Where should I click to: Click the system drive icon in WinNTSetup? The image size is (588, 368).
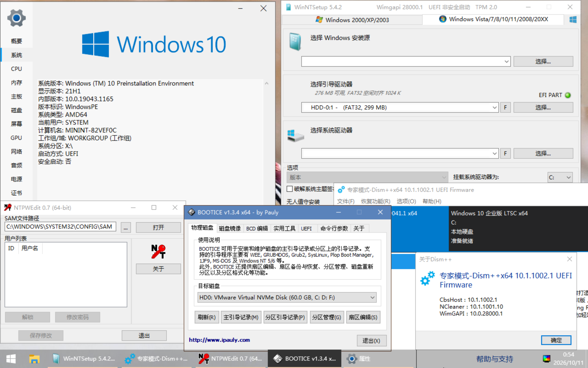click(296, 135)
